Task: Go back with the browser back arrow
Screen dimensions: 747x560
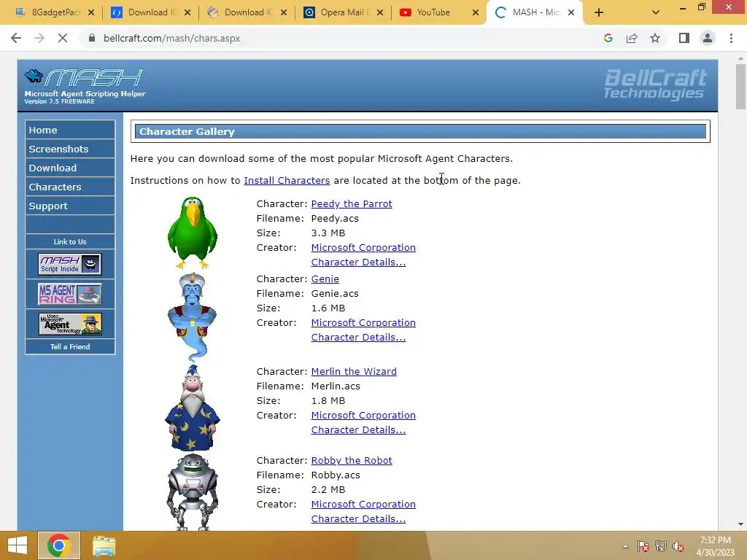Action: pyautogui.click(x=16, y=38)
